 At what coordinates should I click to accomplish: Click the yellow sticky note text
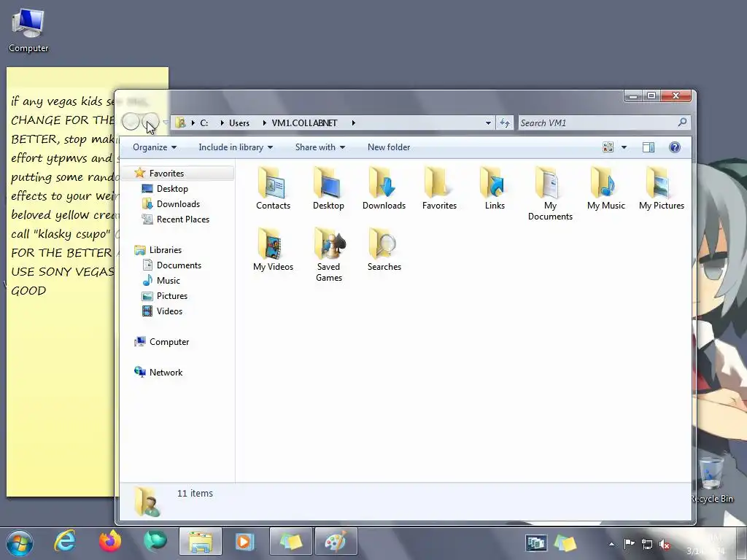(x=62, y=195)
